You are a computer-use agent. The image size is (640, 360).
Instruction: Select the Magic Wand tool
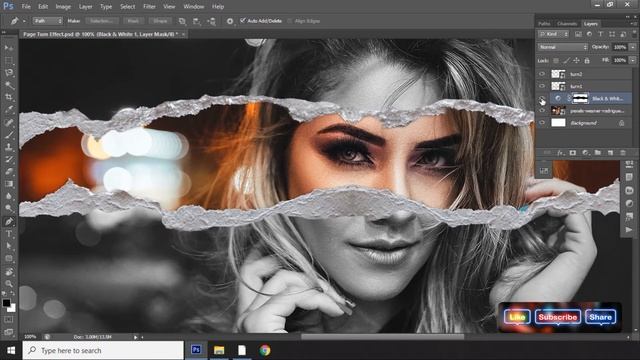[9, 85]
